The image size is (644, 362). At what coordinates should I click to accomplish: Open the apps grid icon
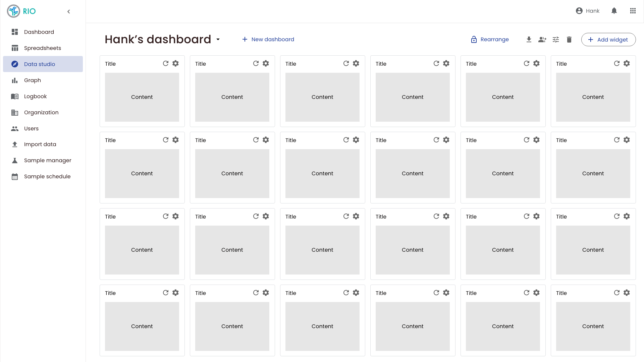(633, 11)
